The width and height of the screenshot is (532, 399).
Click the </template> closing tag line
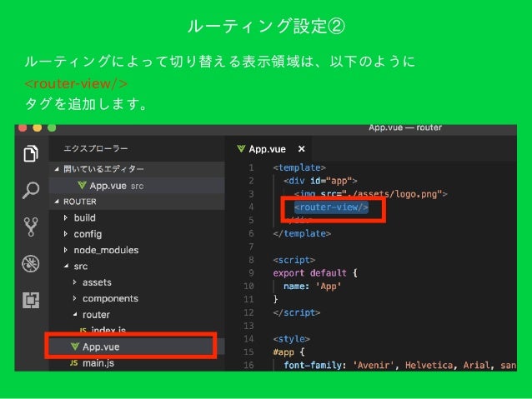click(302, 233)
